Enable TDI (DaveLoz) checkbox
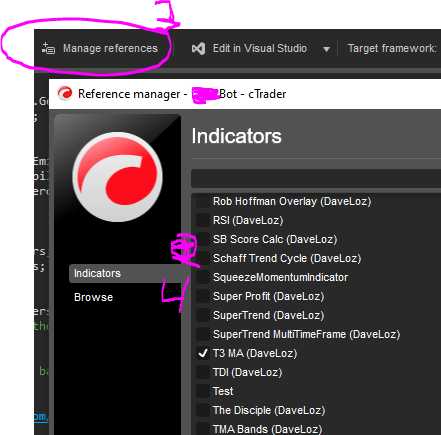 203,372
